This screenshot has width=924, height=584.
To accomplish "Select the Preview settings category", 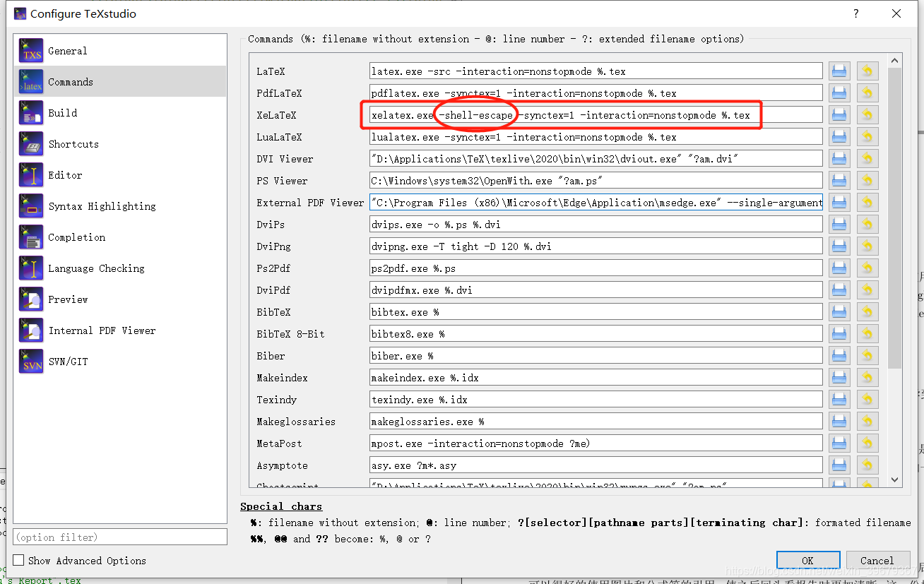I will [120, 299].
